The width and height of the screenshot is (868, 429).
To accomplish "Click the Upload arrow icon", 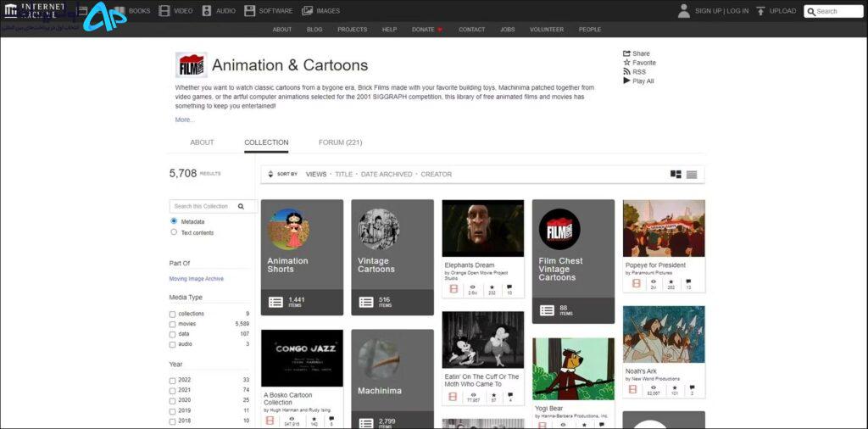I will pos(761,10).
